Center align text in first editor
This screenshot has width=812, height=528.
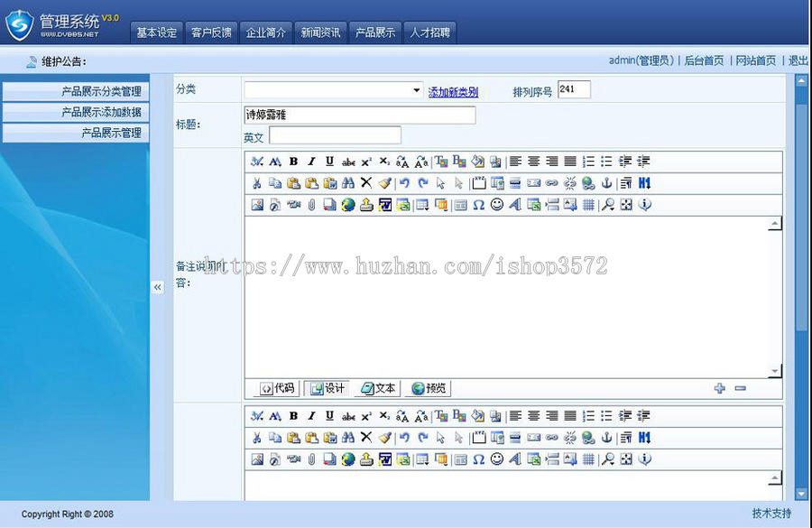click(x=533, y=162)
